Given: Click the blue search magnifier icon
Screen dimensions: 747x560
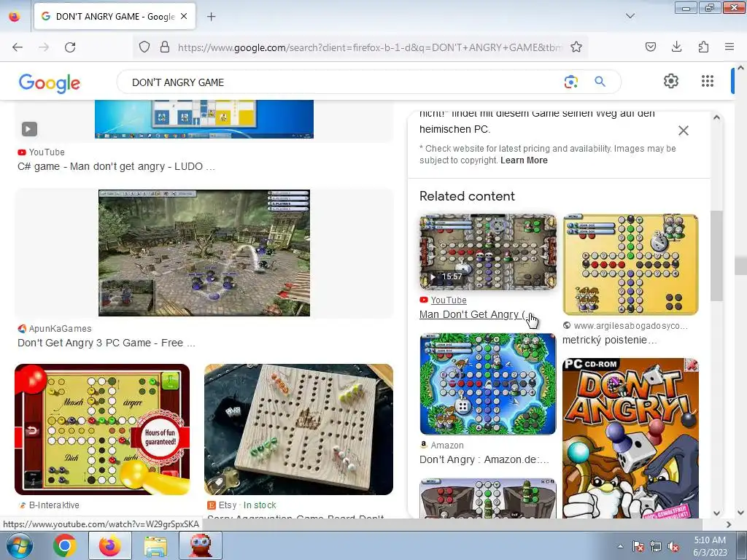Looking at the screenshot, I should pos(600,82).
